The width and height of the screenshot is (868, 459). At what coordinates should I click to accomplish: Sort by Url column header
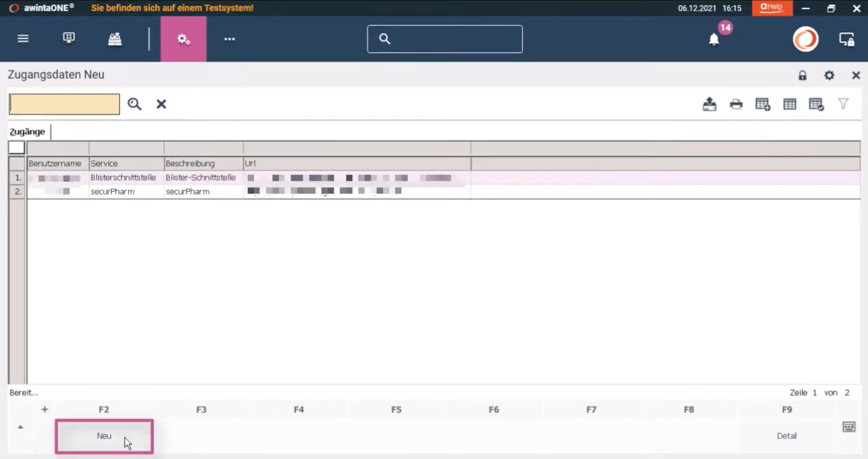click(357, 164)
